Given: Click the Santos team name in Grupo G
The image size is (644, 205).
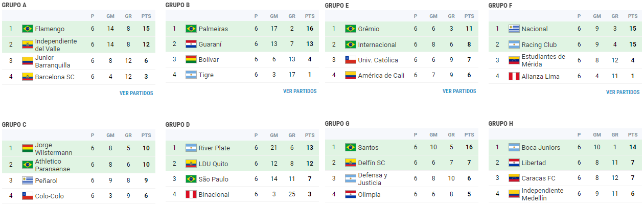Looking at the screenshot, I should click(x=369, y=148).
